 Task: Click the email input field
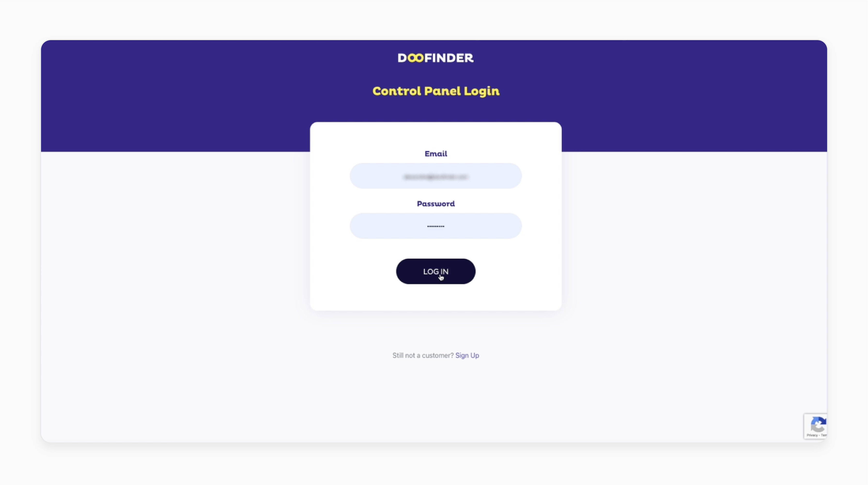click(435, 175)
